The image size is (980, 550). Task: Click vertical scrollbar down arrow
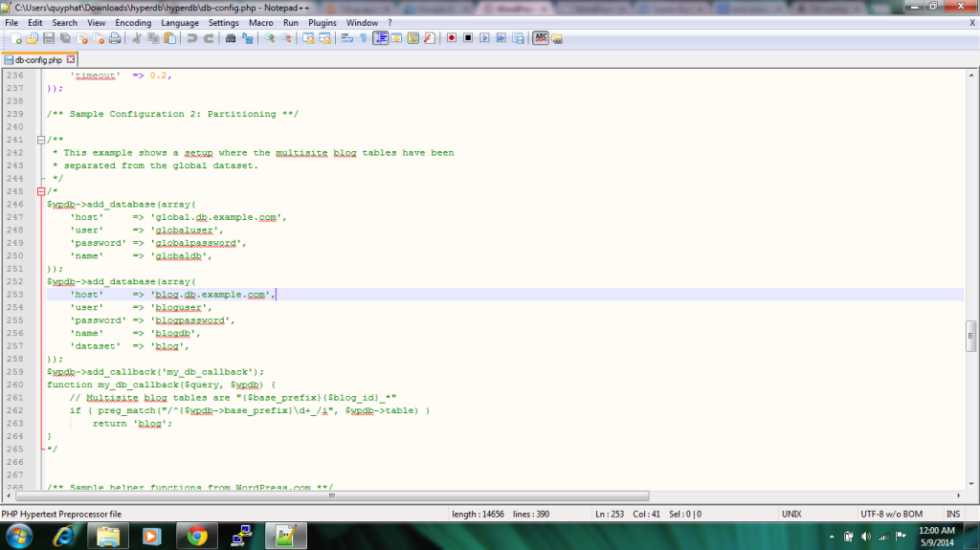coord(970,484)
